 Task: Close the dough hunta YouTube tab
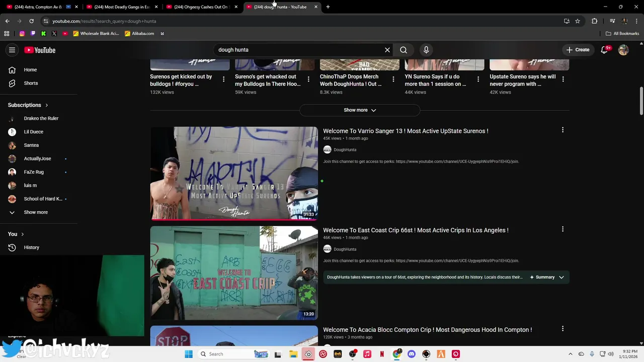[x=316, y=7]
